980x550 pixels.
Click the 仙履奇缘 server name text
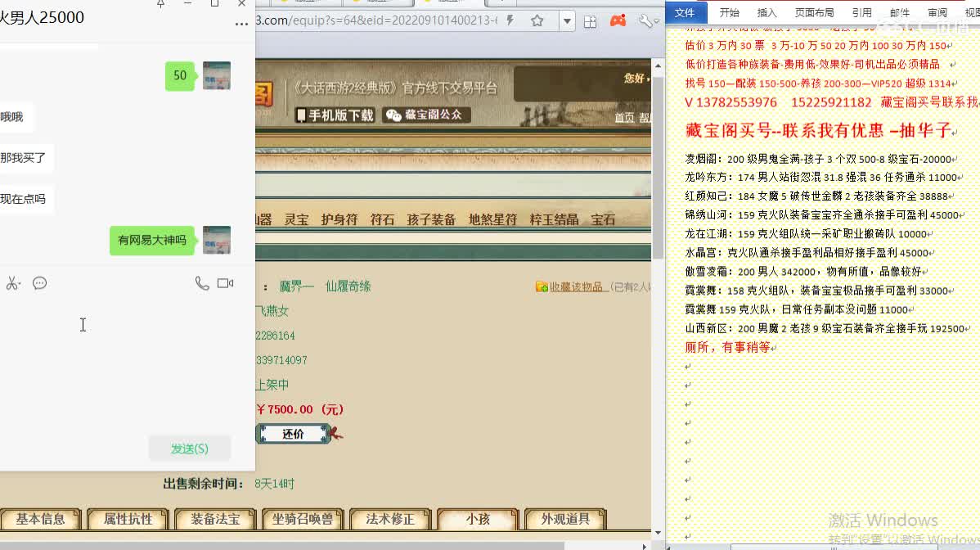(x=348, y=286)
